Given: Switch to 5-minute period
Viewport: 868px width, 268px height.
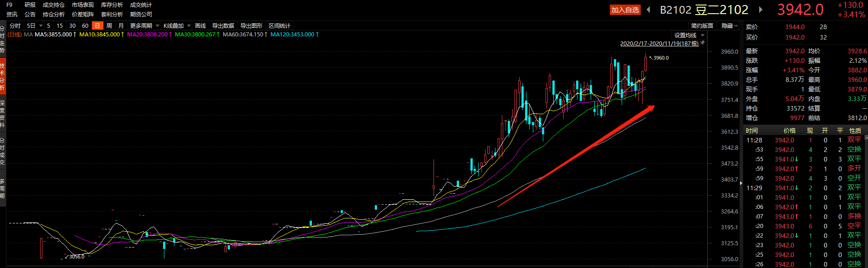Looking at the screenshot, I should [48, 26].
